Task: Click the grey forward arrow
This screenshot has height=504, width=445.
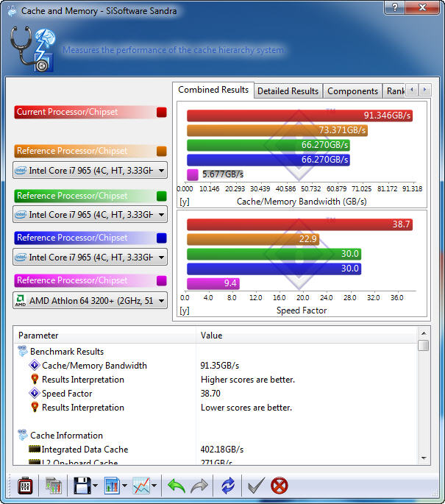Action: coord(199,486)
